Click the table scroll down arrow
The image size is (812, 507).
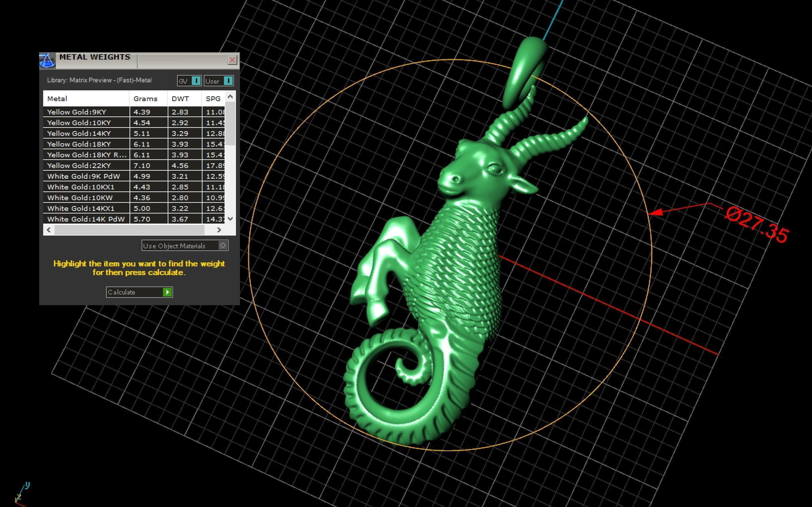click(230, 219)
